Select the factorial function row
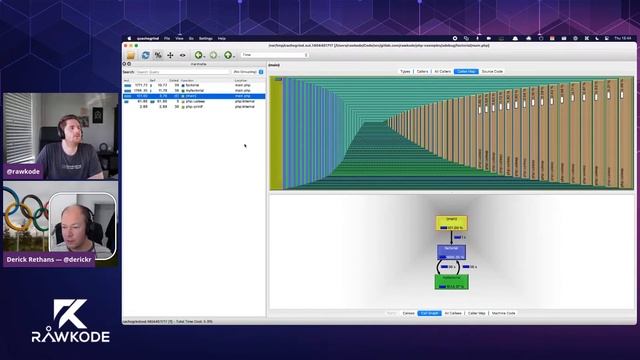The width and height of the screenshot is (640, 360). pyautogui.click(x=194, y=85)
